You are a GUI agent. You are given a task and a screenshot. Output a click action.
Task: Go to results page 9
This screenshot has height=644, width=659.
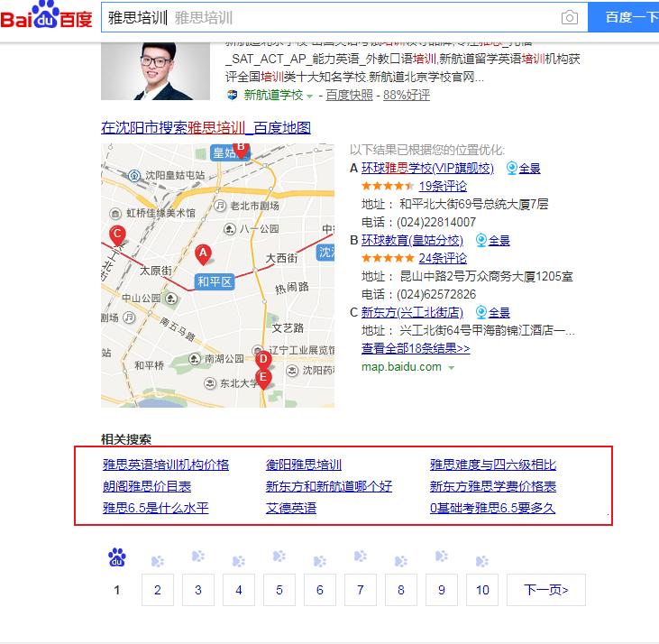pos(442,590)
